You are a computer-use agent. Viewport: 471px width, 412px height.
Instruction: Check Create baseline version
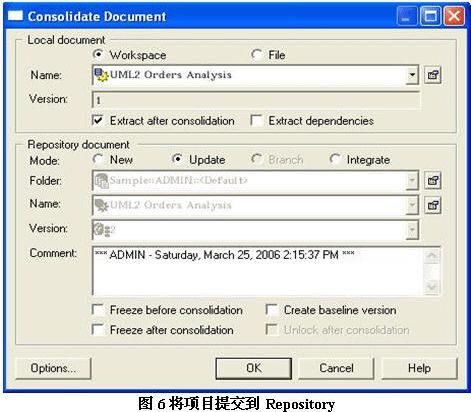272,310
